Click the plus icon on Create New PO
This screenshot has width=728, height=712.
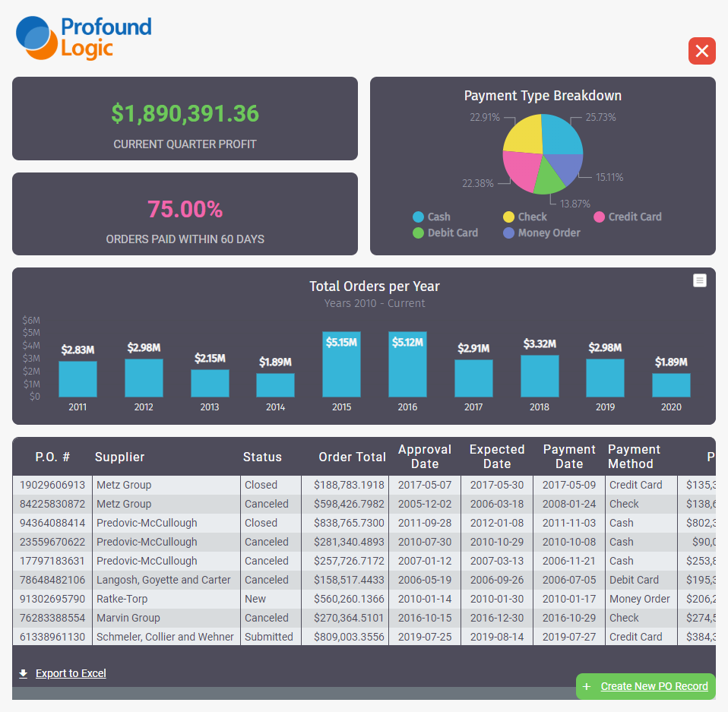pyautogui.click(x=586, y=686)
